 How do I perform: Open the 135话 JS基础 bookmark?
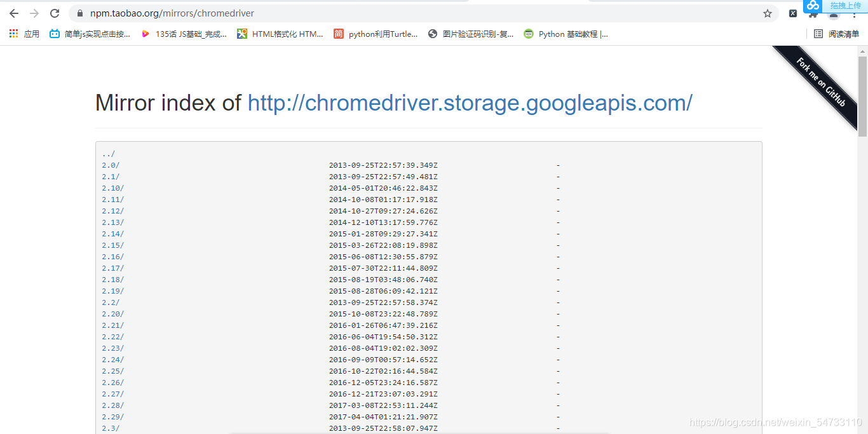184,34
